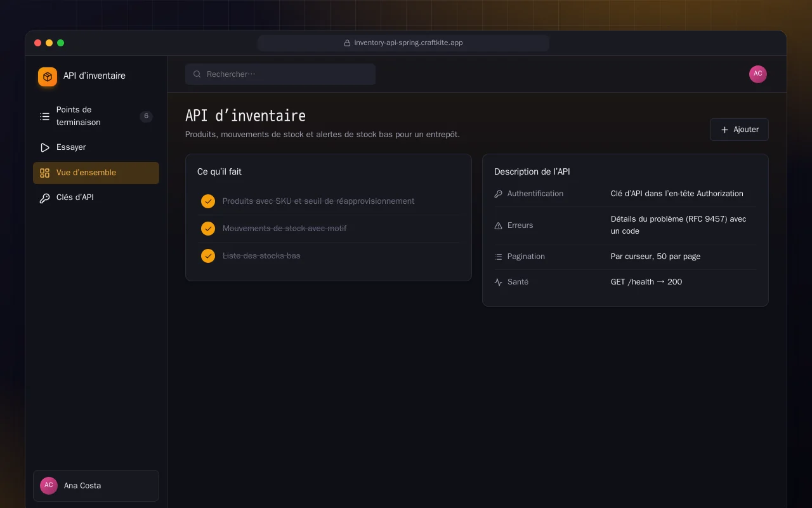Screen dimensions: 812x508
Task: Click the key icon next to Authentification
Action: coord(498,194)
